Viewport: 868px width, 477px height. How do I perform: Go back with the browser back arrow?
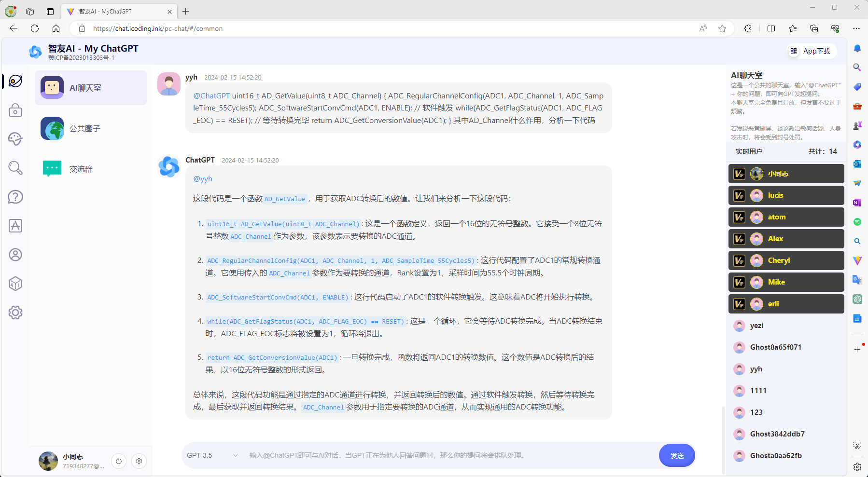[x=14, y=28]
